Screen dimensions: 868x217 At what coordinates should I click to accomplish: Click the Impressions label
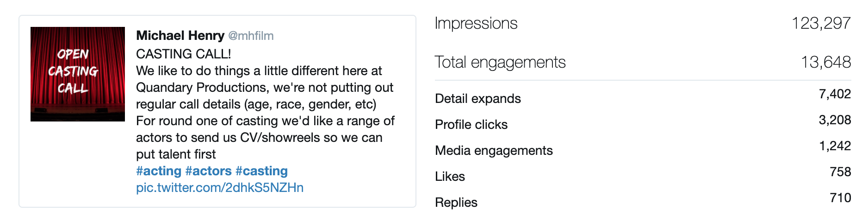click(x=476, y=23)
